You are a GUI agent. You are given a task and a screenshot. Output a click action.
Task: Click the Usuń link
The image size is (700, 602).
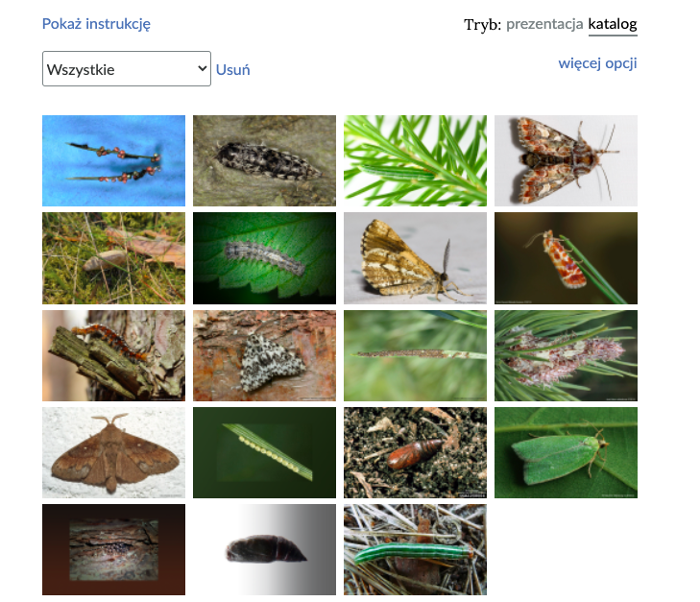232,70
